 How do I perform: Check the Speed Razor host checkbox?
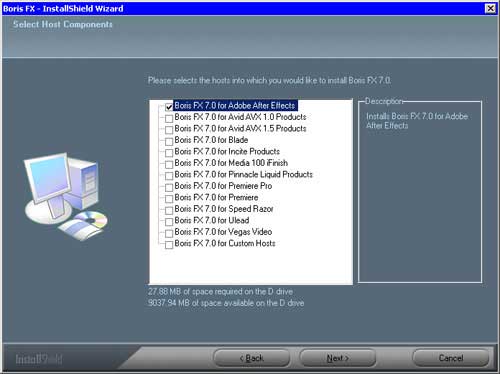point(169,210)
